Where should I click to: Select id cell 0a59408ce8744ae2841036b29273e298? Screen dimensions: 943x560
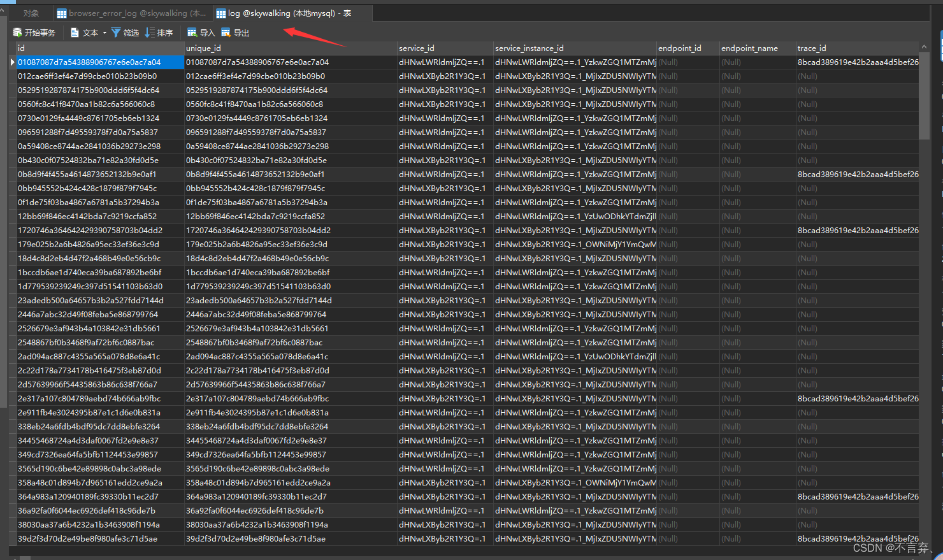100,147
